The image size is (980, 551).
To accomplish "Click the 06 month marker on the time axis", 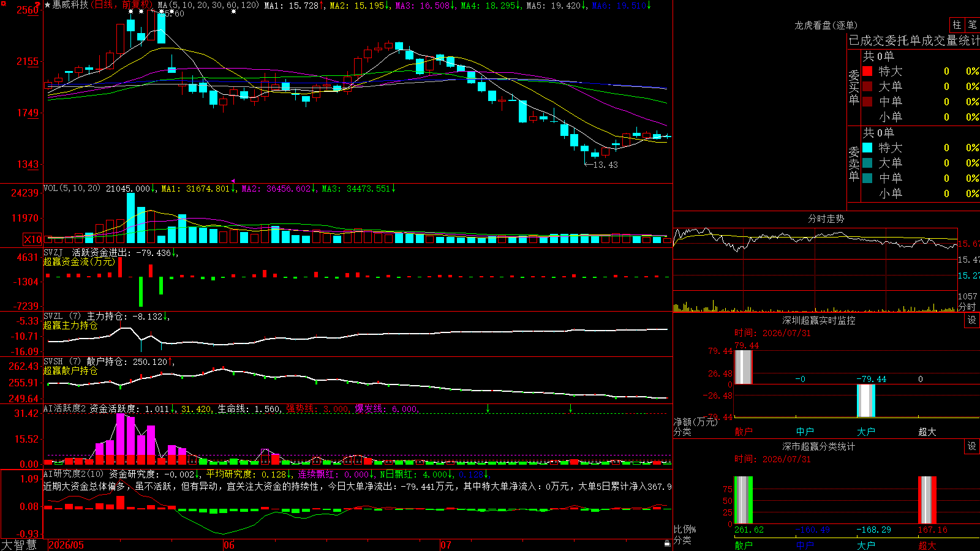I will [228, 545].
